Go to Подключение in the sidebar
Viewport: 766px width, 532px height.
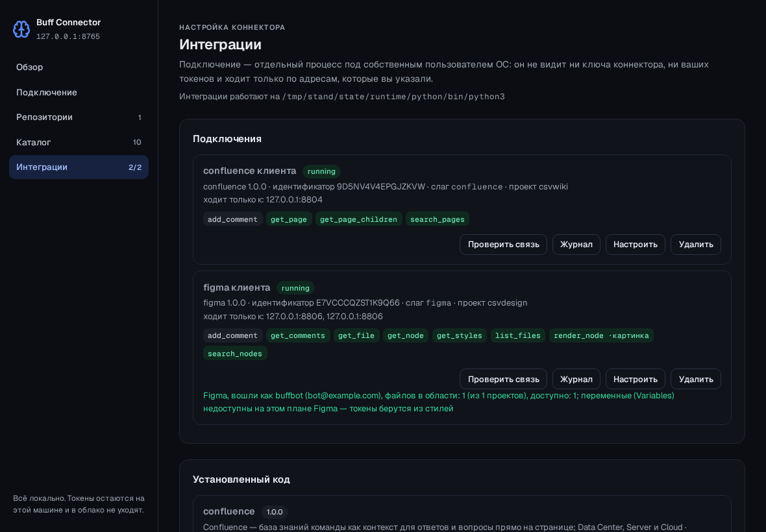tap(79, 92)
